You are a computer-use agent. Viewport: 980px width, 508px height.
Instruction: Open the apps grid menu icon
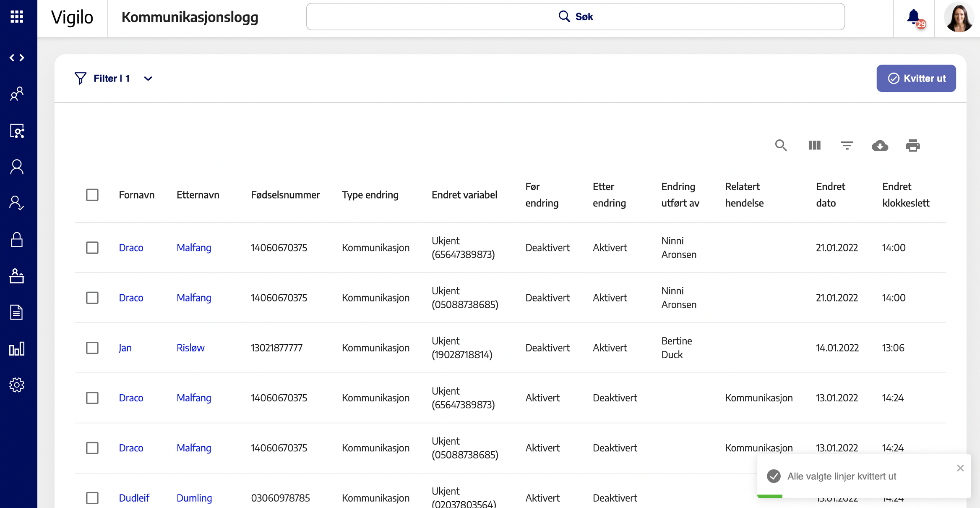click(17, 17)
